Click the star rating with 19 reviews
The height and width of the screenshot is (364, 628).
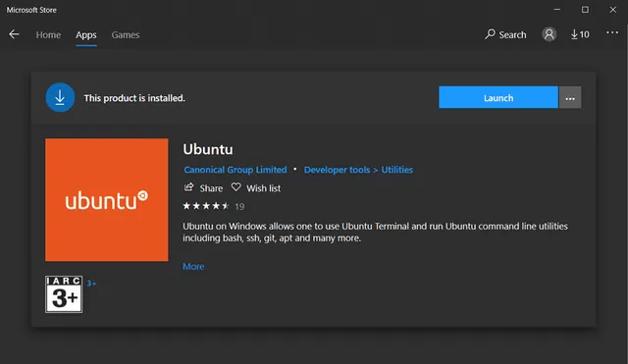[214, 206]
